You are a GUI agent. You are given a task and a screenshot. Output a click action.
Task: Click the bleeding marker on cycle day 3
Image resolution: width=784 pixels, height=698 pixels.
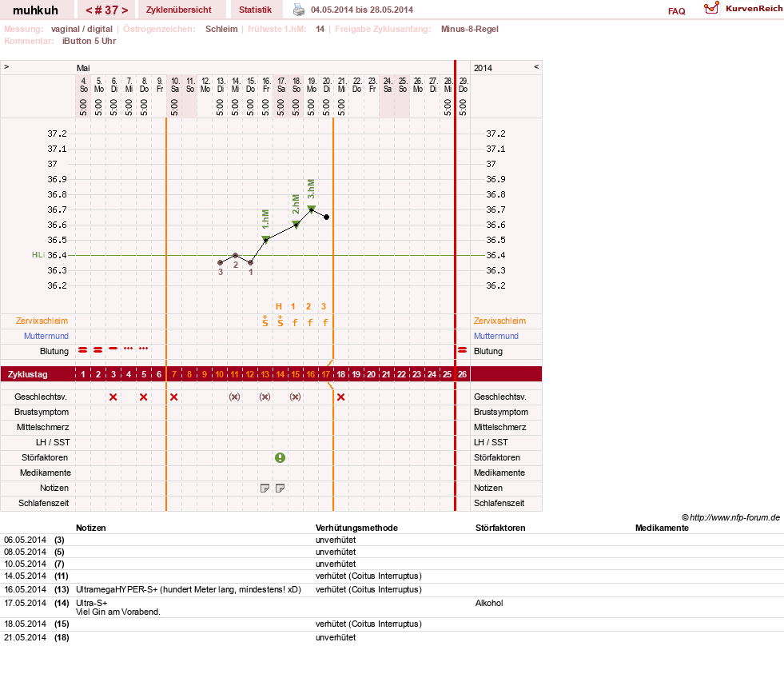113,349
